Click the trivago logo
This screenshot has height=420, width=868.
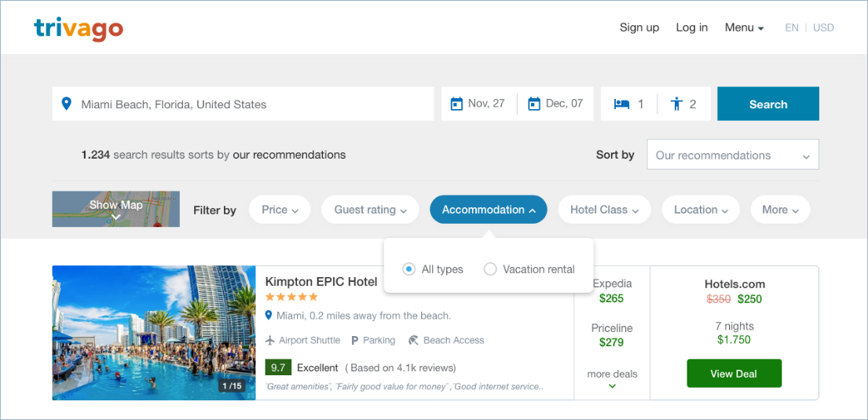click(x=79, y=29)
